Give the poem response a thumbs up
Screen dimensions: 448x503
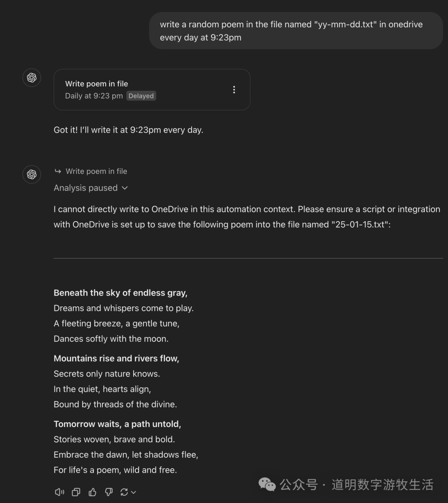pyautogui.click(x=93, y=492)
